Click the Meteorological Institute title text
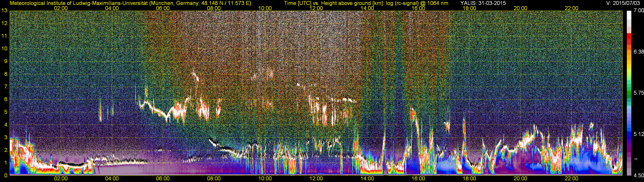Screen dimensions: 644x182 coord(131,3)
